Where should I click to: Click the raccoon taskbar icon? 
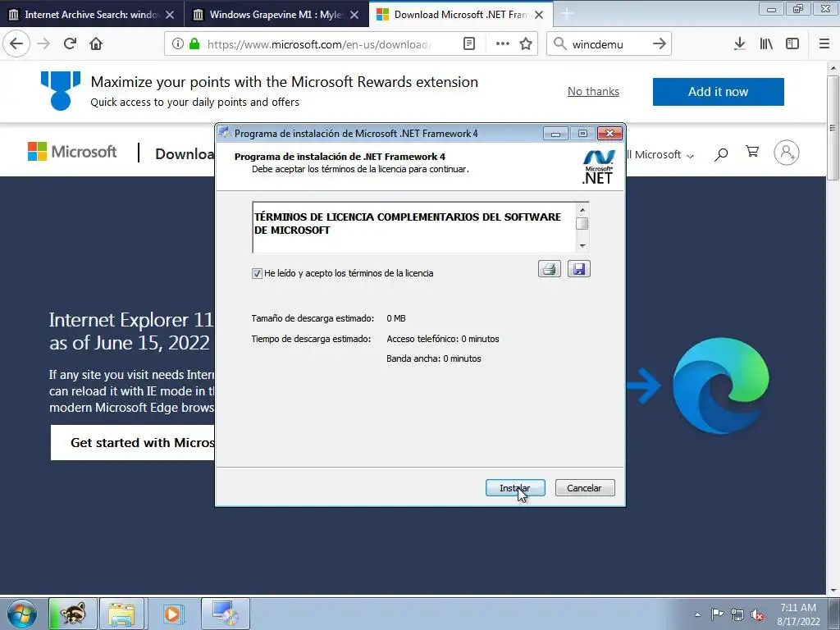(73, 614)
